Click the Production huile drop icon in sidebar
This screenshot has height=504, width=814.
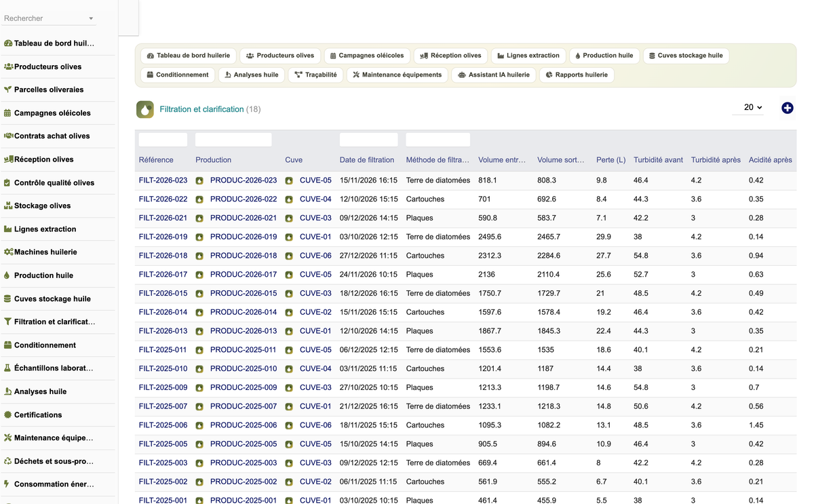(8, 275)
